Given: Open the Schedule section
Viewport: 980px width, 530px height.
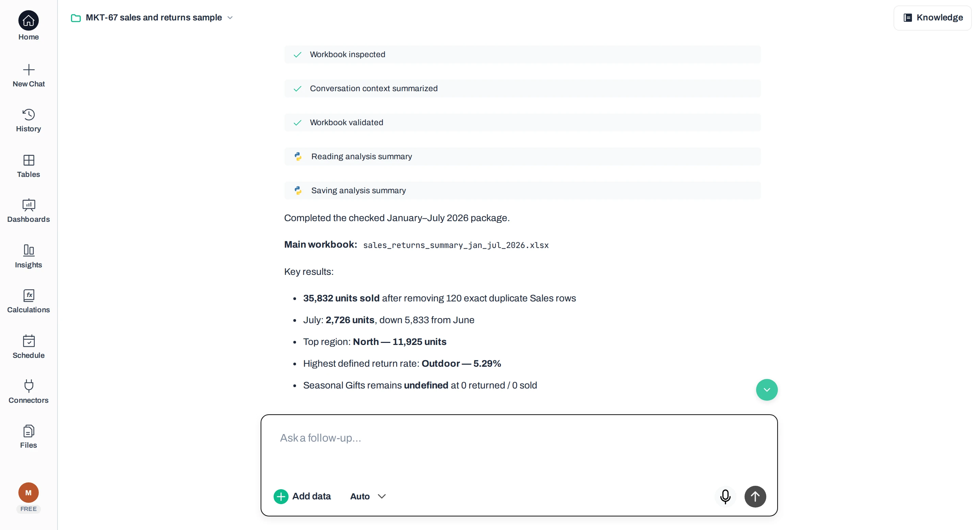Looking at the screenshot, I should coord(29,347).
